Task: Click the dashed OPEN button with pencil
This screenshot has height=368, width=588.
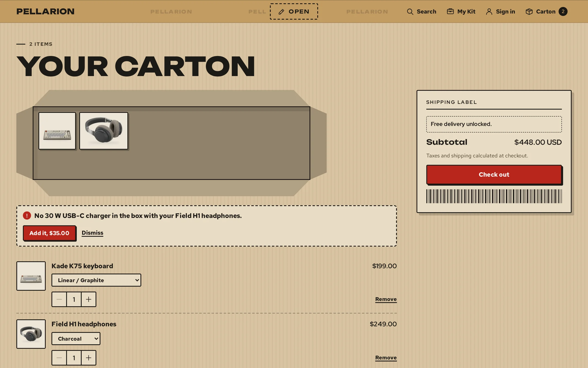Action: pos(294,11)
